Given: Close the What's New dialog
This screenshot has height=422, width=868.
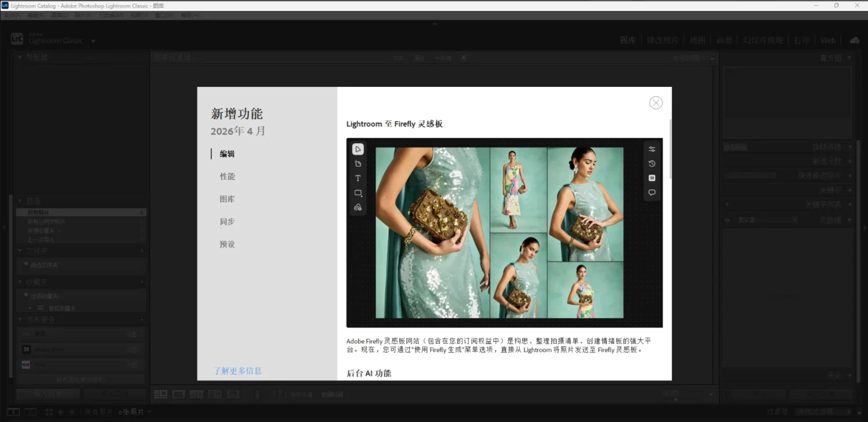Looking at the screenshot, I should click(656, 102).
